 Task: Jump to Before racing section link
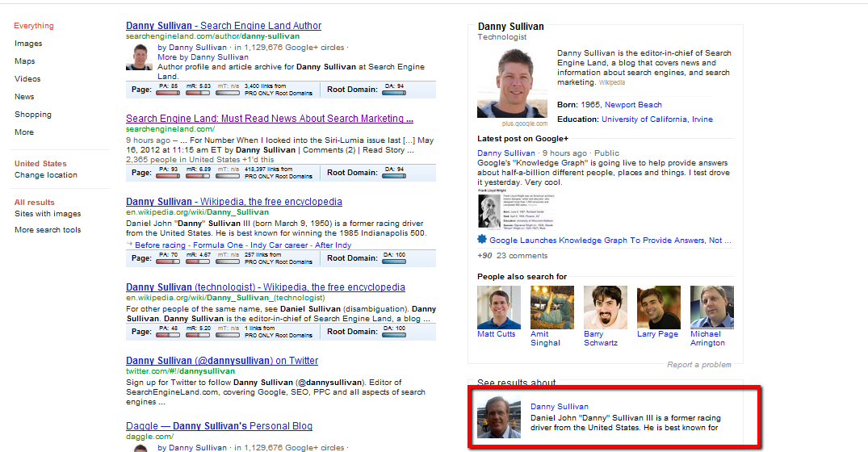(x=160, y=245)
